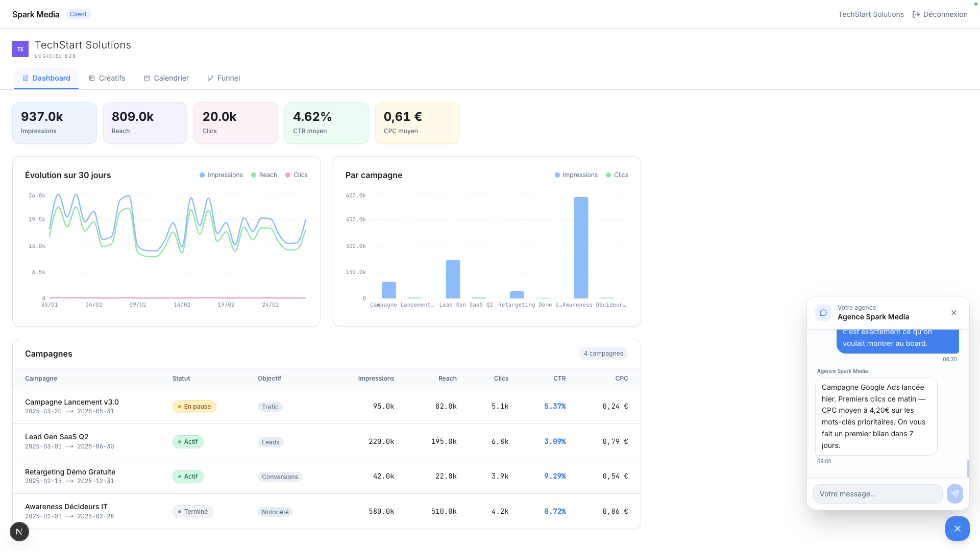The height and width of the screenshot is (551, 980).
Task: Click the TechStart Solutions link in top bar
Action: click(x=871, y=14)
